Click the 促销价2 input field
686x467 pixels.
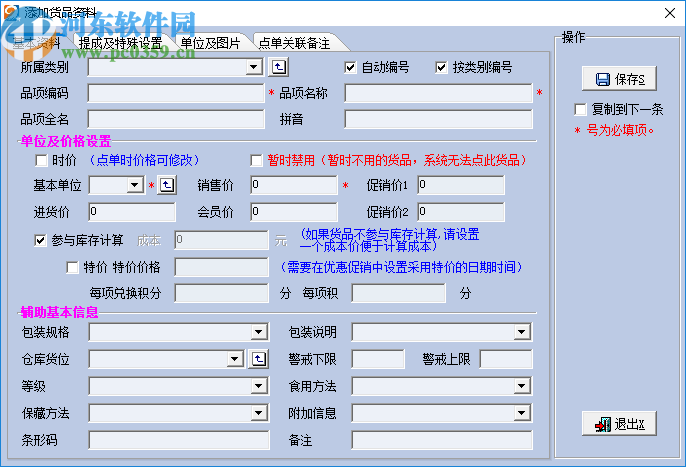coord(461,212)
